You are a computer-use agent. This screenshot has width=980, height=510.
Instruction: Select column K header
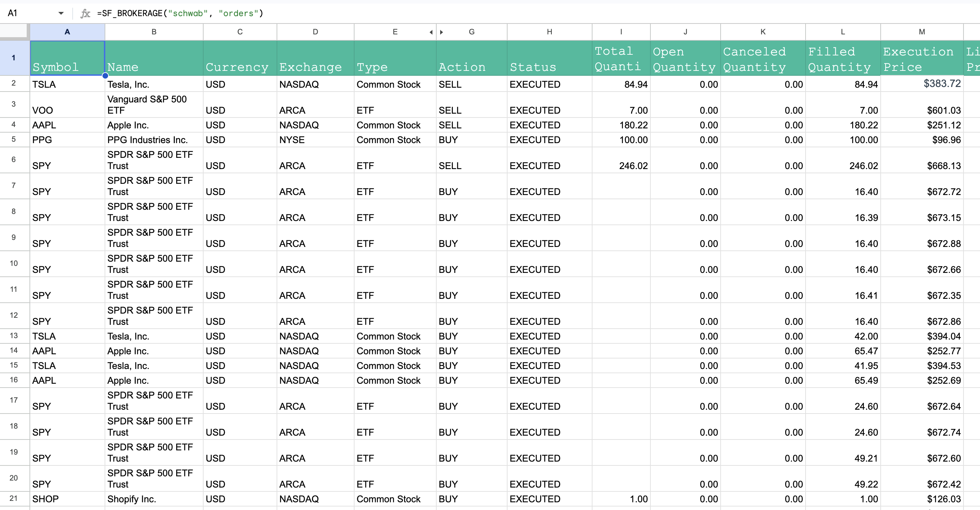click(763, 32)
